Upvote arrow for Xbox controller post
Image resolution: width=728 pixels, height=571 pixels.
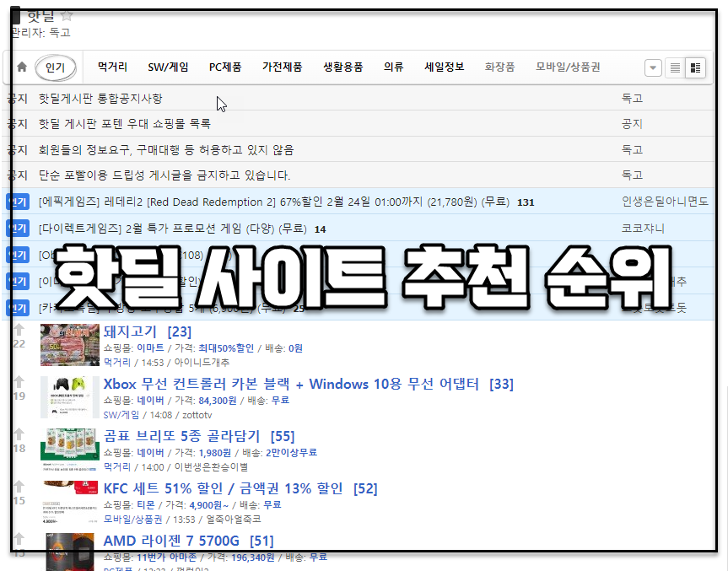[x=19, y=383]
